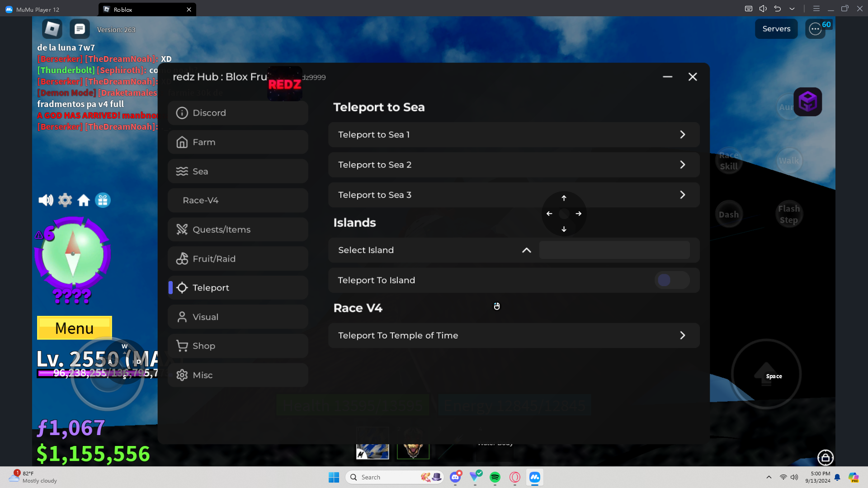The image size is (868, 488).
Task: Open the MuMu keyboard mapping icon
Action: (749, 9)
